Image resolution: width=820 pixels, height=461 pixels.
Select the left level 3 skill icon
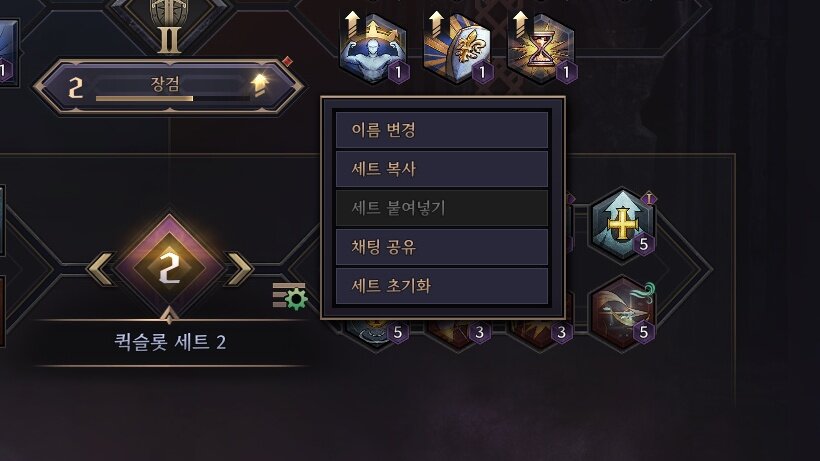[x=459, y=332]
